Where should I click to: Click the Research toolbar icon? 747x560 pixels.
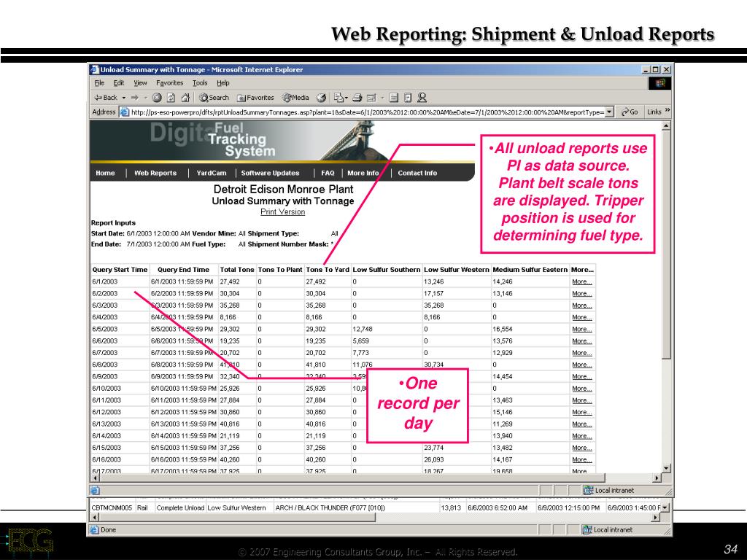point(408,98)
